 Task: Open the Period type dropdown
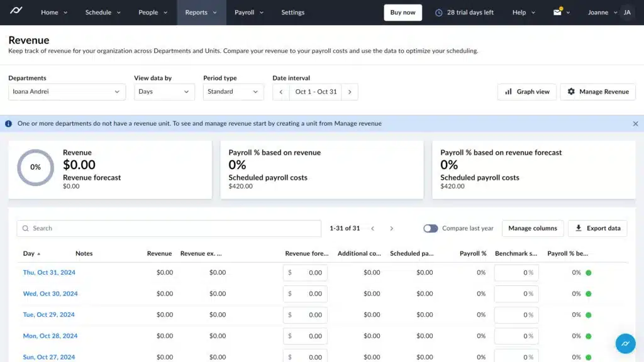[x=233, y=92]
